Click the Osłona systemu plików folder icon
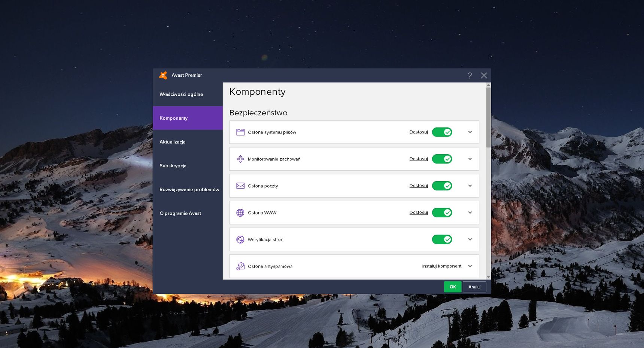 tap(240, 132)
